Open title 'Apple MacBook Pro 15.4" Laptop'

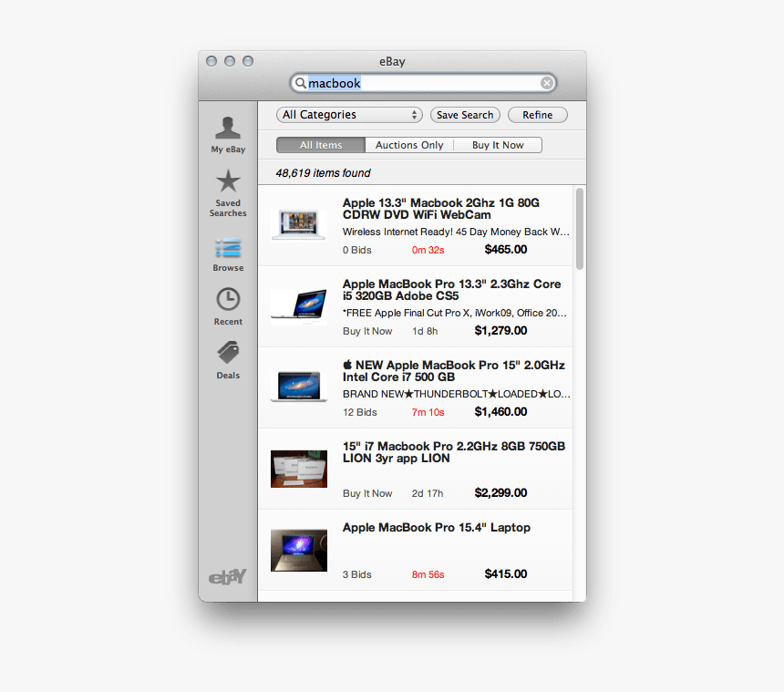point(437,528)
